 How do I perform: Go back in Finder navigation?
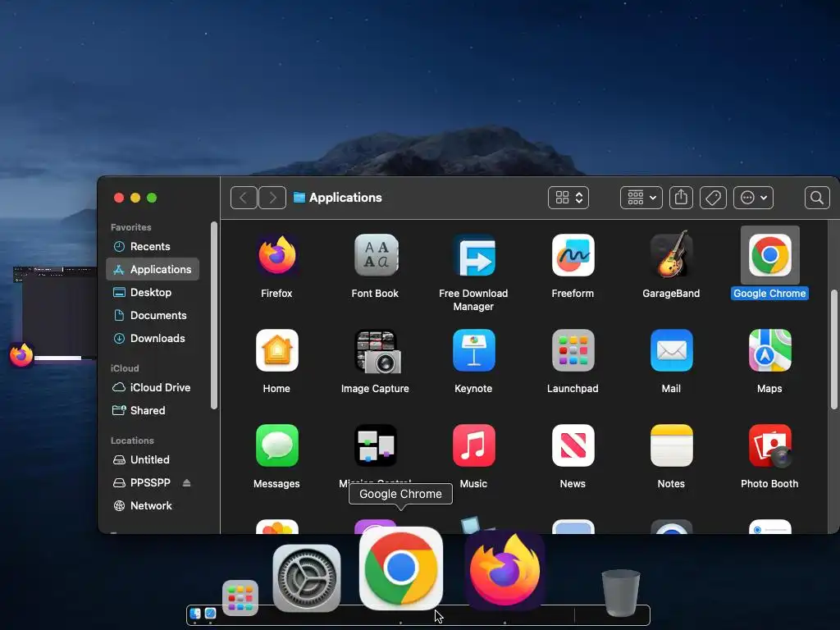tap(244, 198)
